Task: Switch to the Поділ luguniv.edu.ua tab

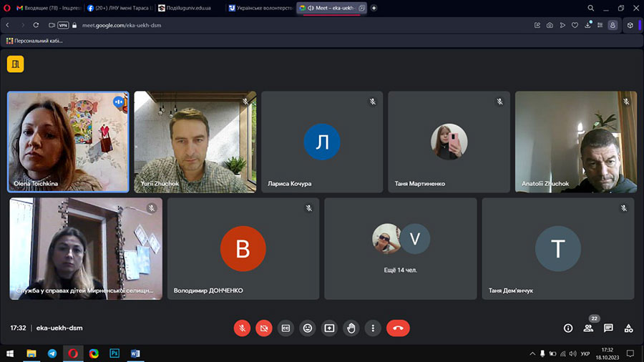Action: (190, 8)
